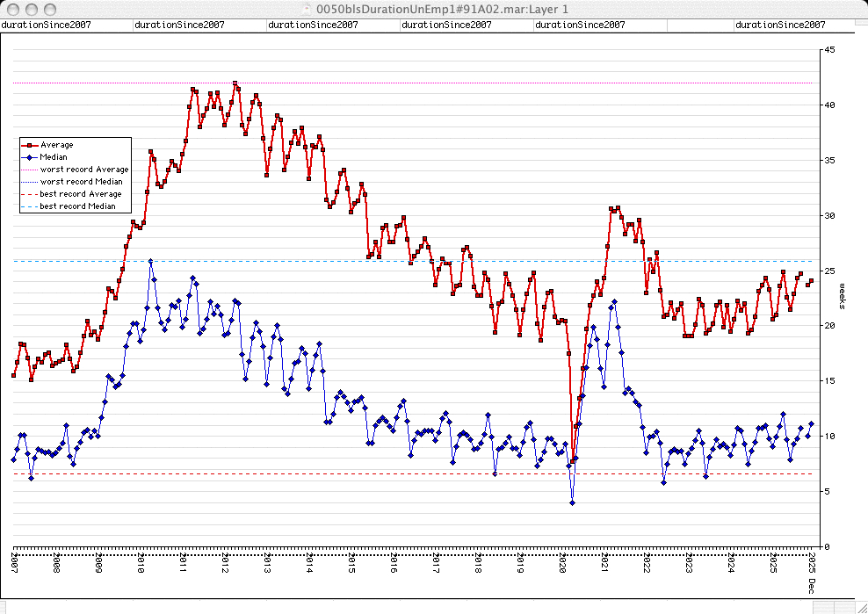Viewport: 868px width, 614px height.
Task: Click the lowest Median data point in 2020
Action: [572, 502]
